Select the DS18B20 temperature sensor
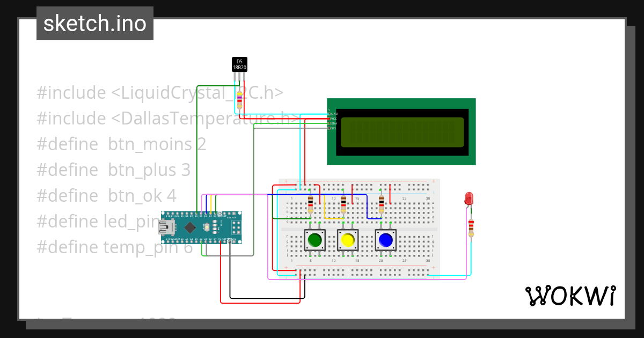This screenshot has height=338, width=644. click(x=238, y=64)
